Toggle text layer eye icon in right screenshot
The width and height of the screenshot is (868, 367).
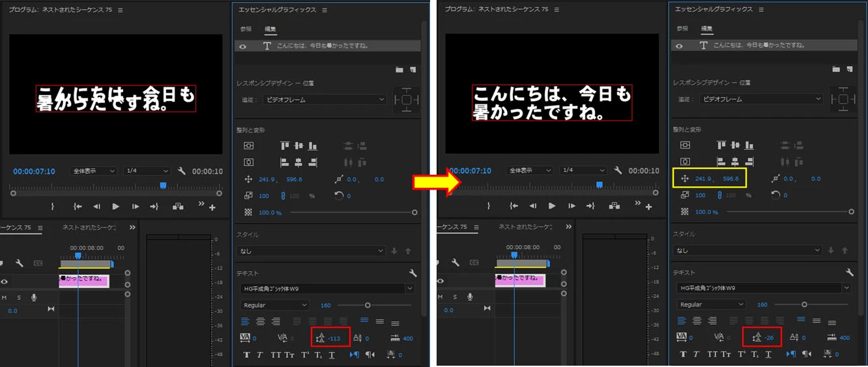(680, 46)
